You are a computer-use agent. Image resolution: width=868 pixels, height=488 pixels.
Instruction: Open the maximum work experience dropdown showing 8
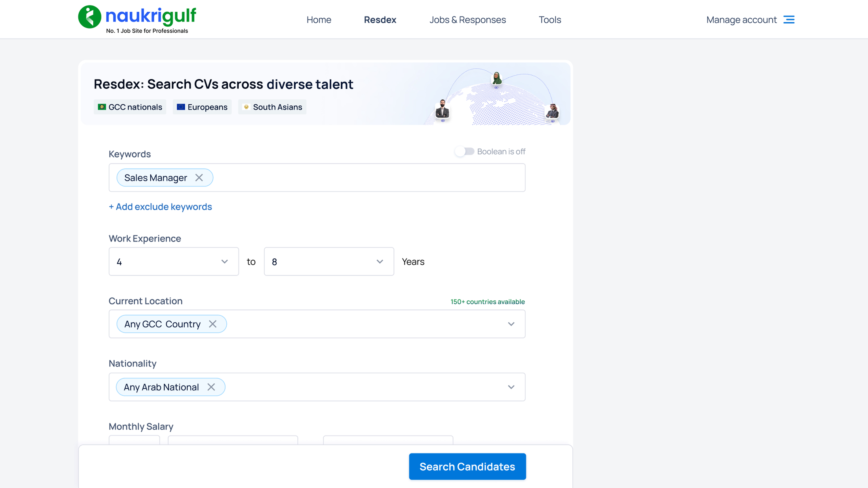pos(329,262)
